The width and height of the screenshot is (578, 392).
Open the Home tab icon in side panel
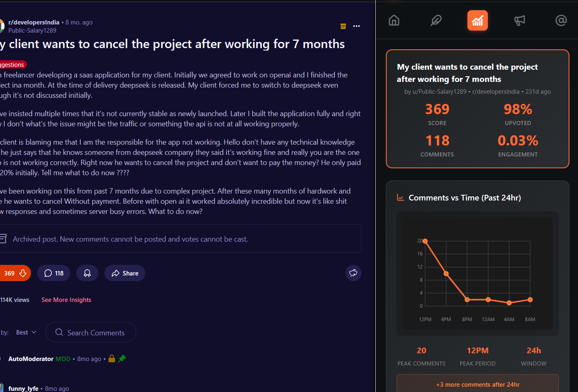pos(394,20)
